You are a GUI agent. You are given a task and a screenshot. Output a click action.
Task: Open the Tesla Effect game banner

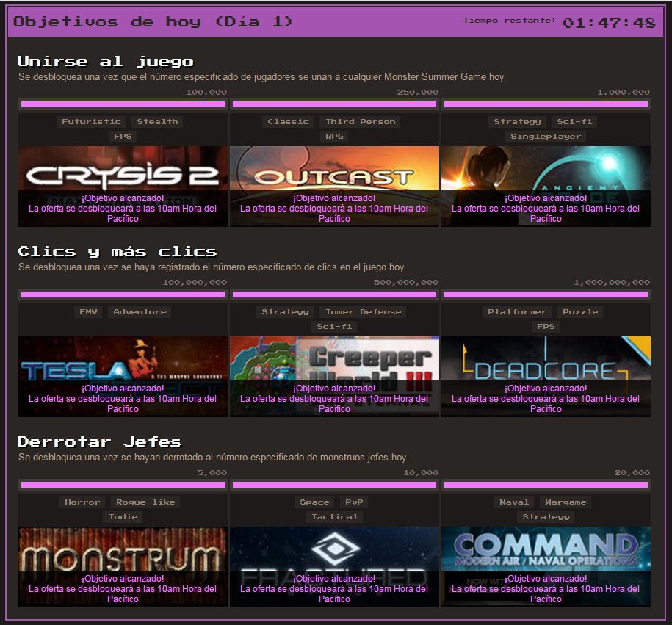(123, 376)
